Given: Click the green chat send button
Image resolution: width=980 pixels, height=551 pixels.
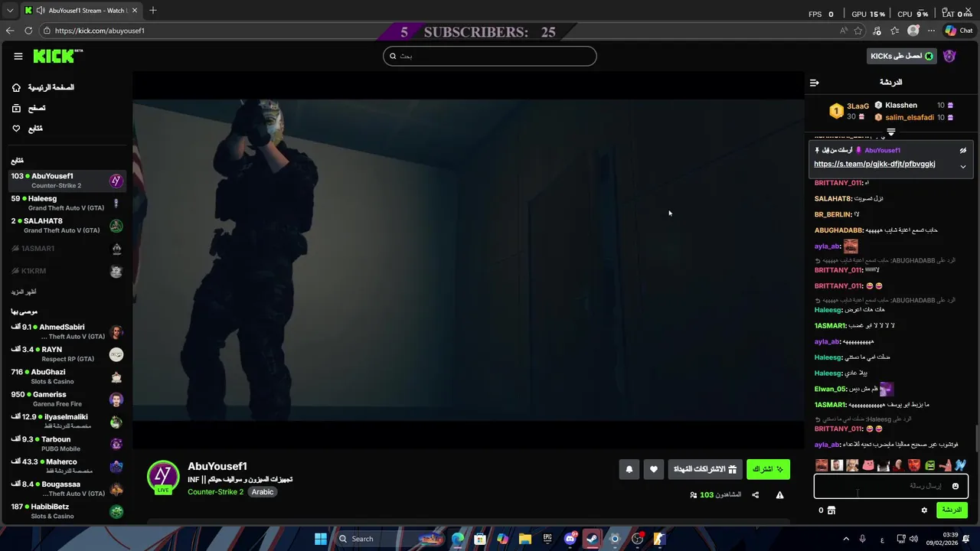Looking at the screenshot, I should pyautogui.click(x=952, y=510).
